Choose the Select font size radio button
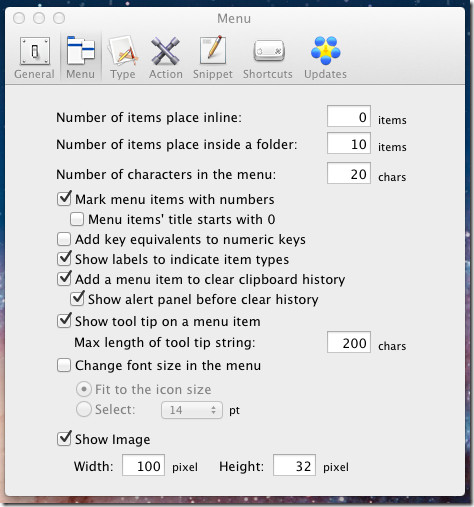The image size is (474, 507). coord(83,409)
